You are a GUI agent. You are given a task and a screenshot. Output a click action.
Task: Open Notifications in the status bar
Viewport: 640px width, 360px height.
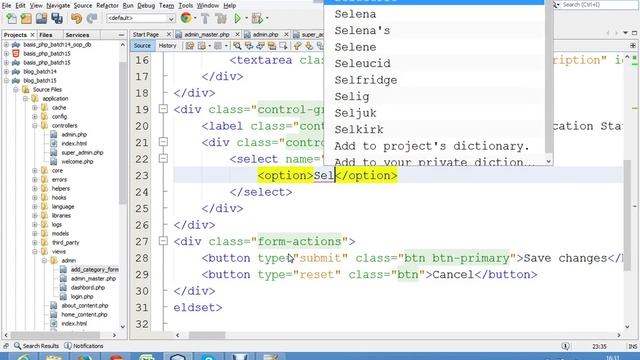pyautogui.click(x=84, y=346)
